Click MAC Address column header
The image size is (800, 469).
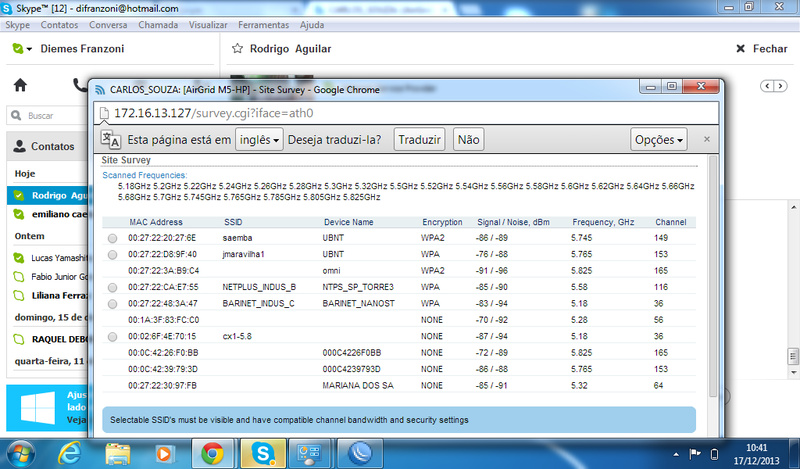click(x=156, y=222)
